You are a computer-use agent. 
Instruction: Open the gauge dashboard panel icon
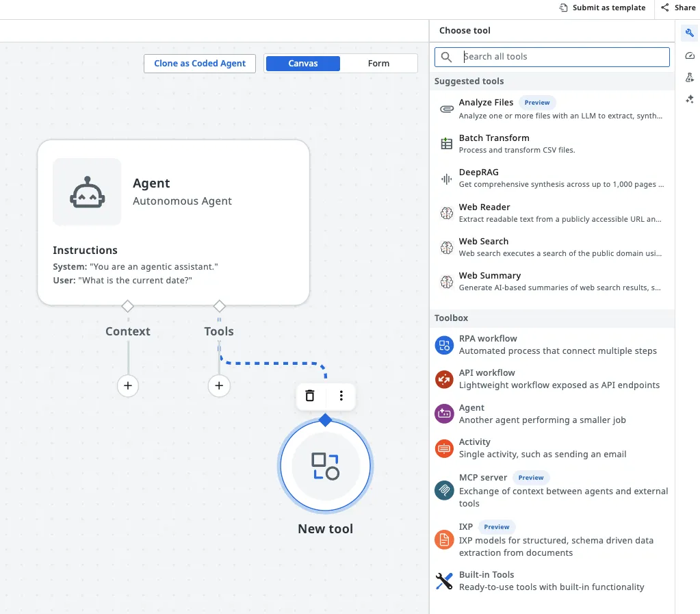[690, 55]
